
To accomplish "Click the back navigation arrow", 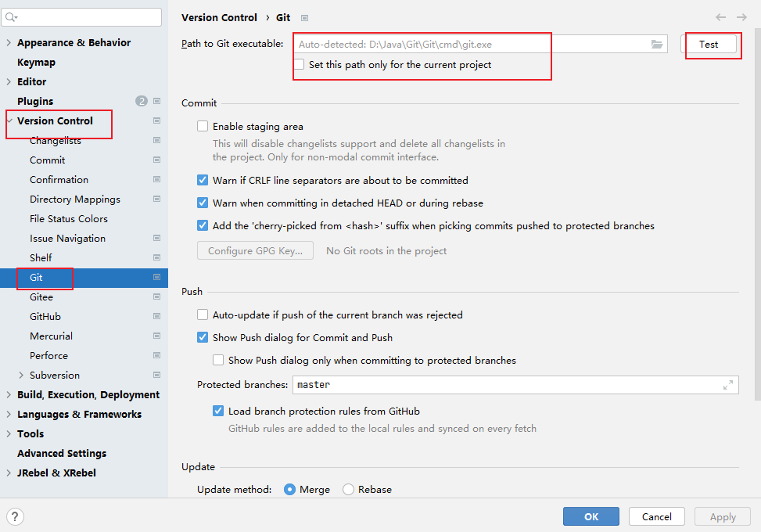I will [x=720, y=17].
